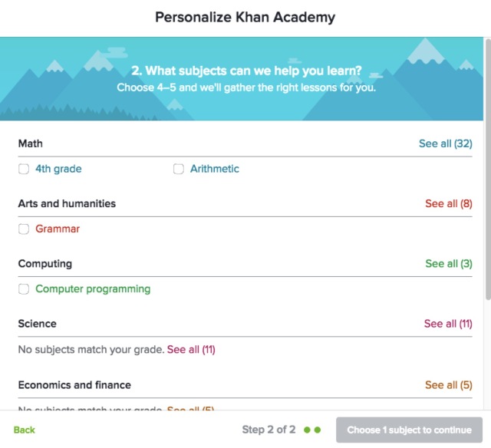Viewport: 491px width, 448px height.
Task: Click the Step 2 of 2 progress text
Action: pyautogui.click(x=269, y=430)
